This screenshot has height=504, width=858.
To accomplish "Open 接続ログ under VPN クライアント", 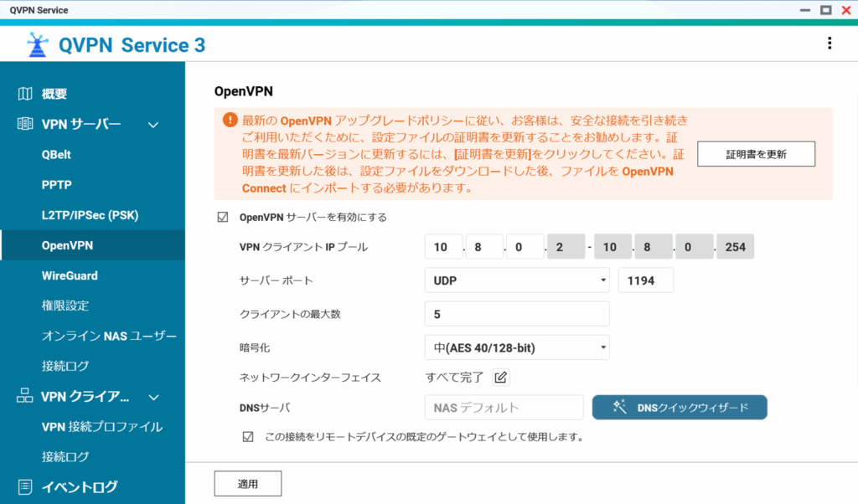I will point(65,456).
